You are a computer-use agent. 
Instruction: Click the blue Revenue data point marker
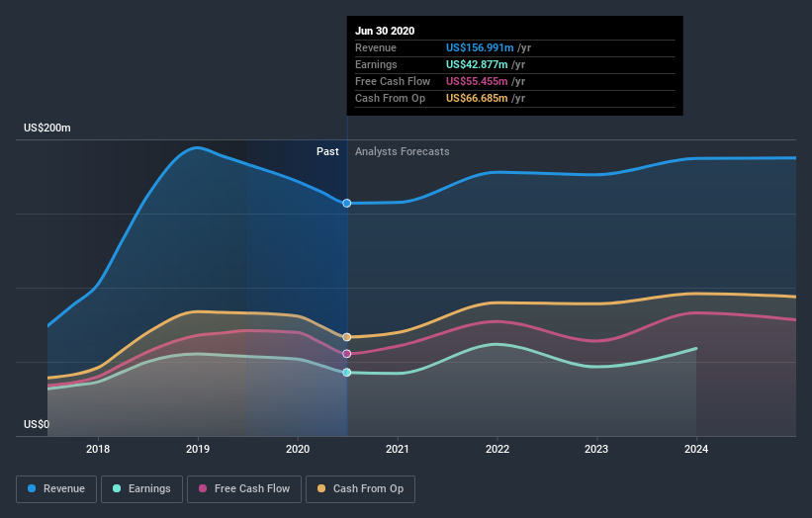coord(347,204)
